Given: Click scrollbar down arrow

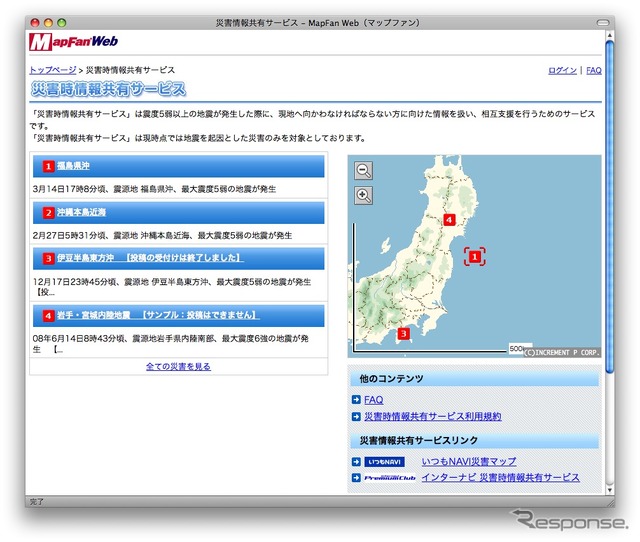Looking at the screenshot, I should coord(609,490).
